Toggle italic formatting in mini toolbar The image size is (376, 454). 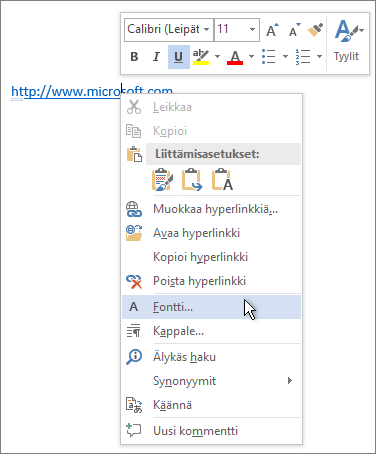coord(156,57)
